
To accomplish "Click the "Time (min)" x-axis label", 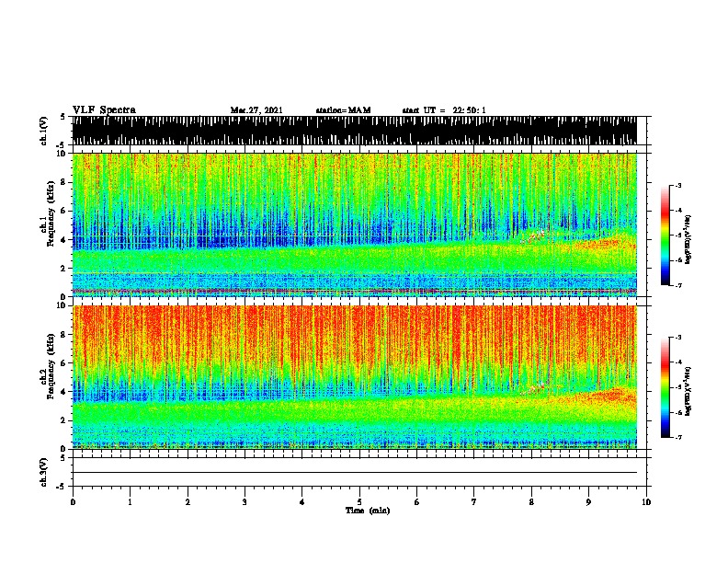I will pos(368,511).
